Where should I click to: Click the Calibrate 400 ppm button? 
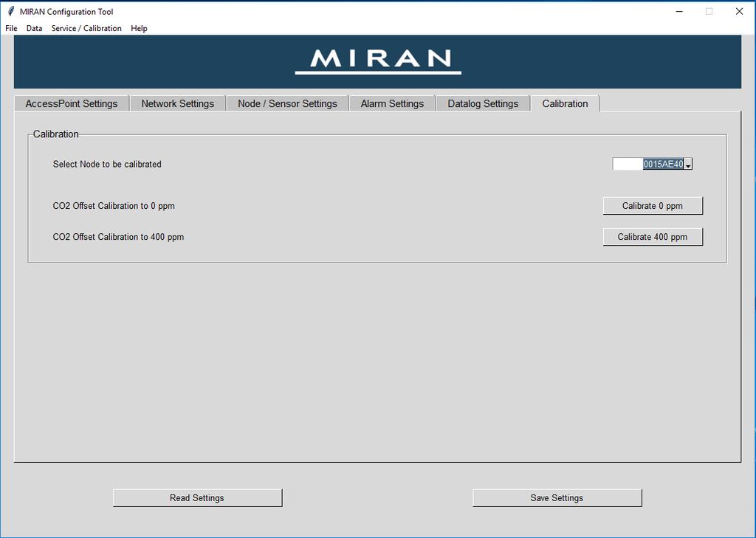tap(653, 237)
